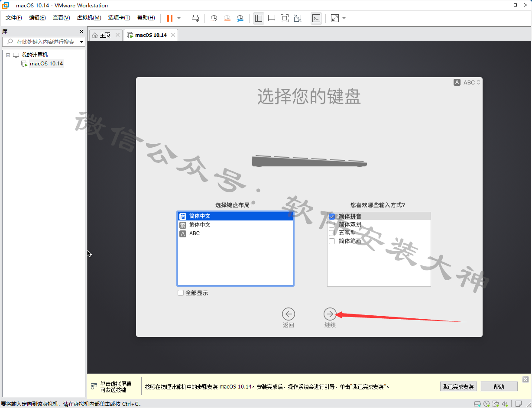Click the sound card status bar icon
Viewport: 532px width, 408px height.
pyautogui.click(x=505, y=404)
